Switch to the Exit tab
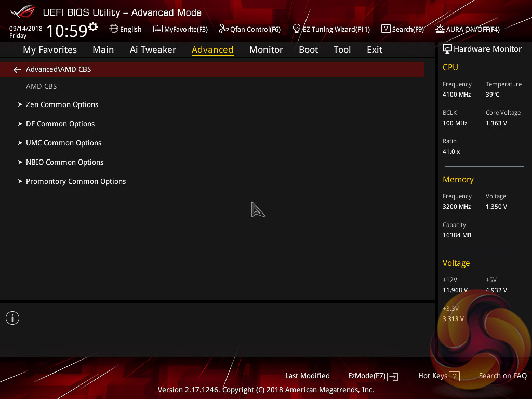Viewport: 532px width, 399px height. (375, 50)
